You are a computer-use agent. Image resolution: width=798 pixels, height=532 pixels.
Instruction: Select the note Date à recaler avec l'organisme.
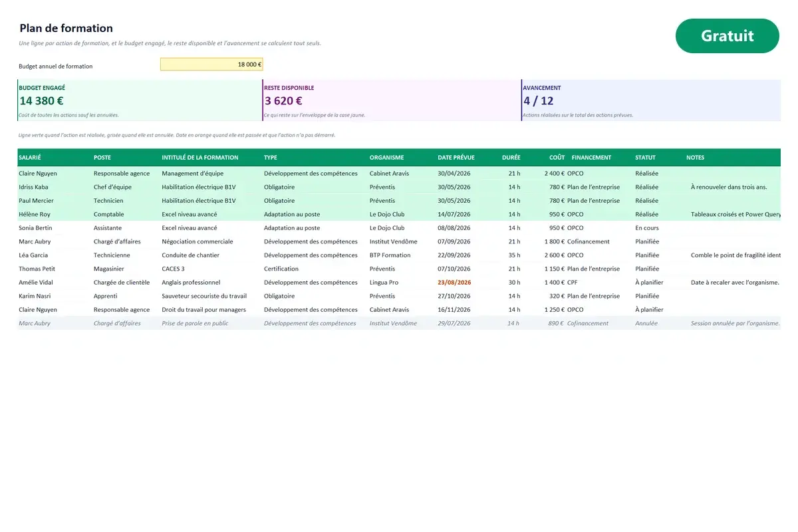pos(735,283)
